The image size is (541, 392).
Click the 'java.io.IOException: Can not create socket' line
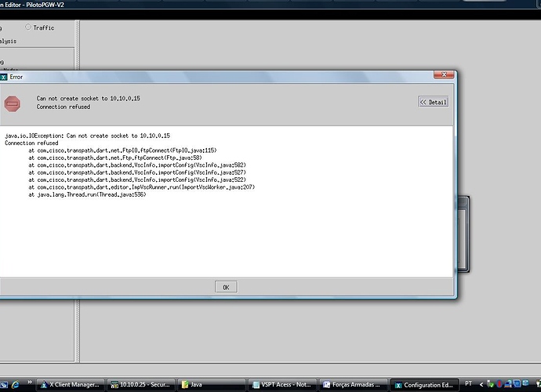tap(87, 136)
